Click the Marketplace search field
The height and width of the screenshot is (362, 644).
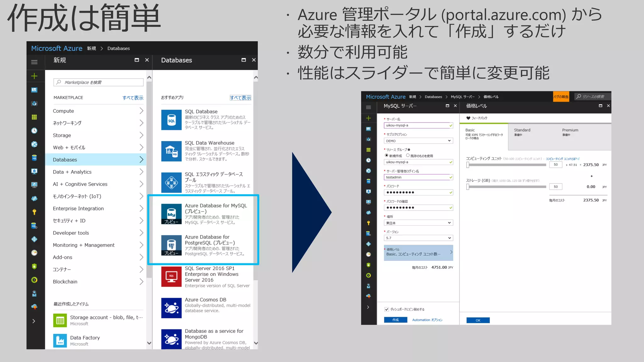[x=99, y=82]
